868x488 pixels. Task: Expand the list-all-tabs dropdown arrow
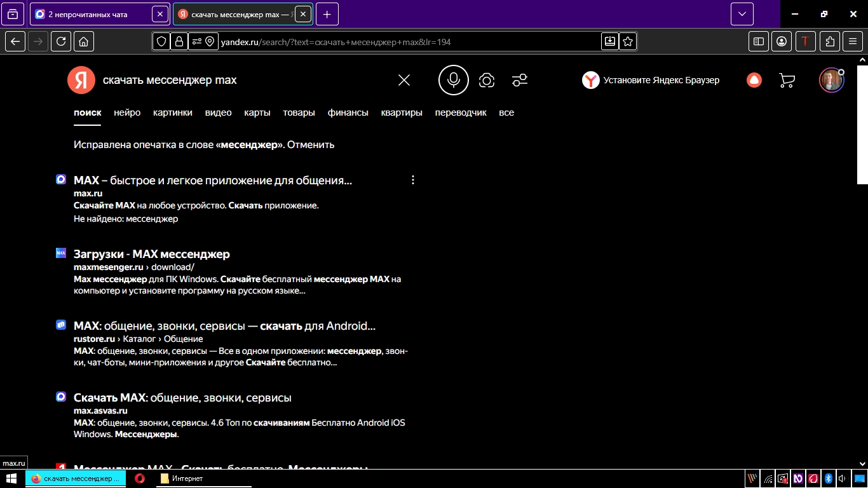742,14
